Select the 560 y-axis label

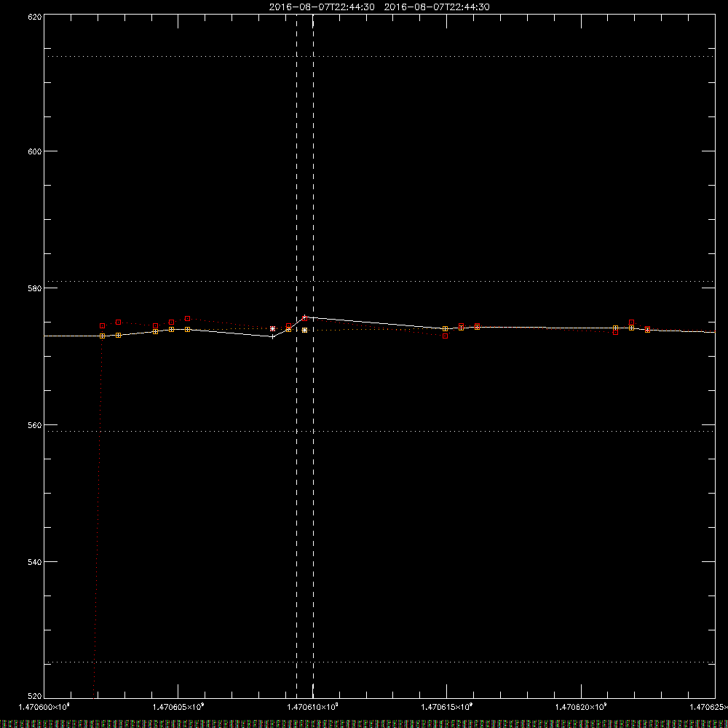click(x=35, y=425)
